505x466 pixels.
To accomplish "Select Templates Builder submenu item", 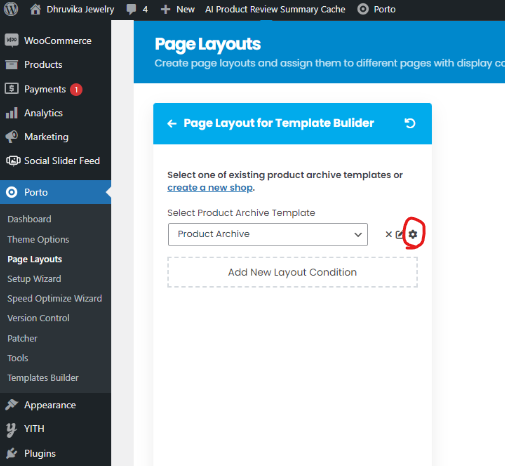I will pyautogui.click(x=43, y=378).
